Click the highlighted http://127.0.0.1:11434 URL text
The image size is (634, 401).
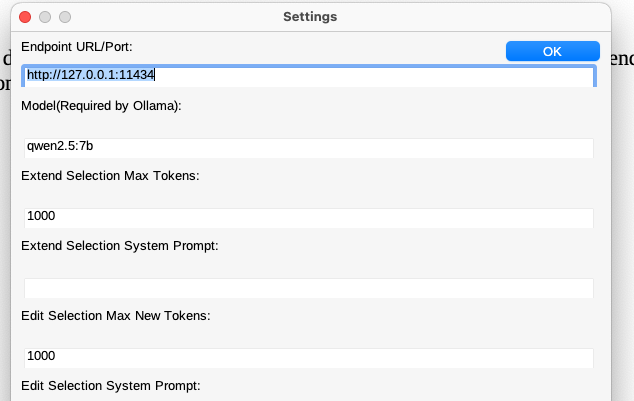(x=90, y=75)
